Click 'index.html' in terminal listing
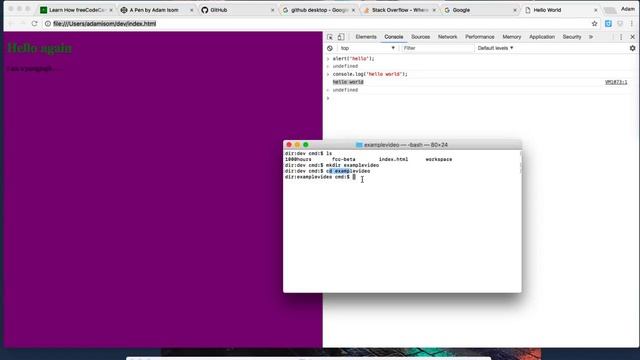 pyautogui.click(x=393, y=159)
